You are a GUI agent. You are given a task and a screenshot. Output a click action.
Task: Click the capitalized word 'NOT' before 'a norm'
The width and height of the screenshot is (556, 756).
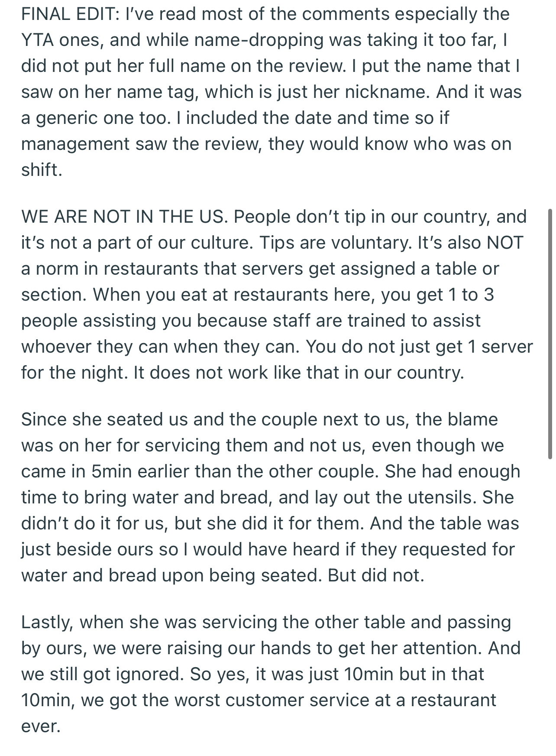pyautogui.click(x=504, y=243)
